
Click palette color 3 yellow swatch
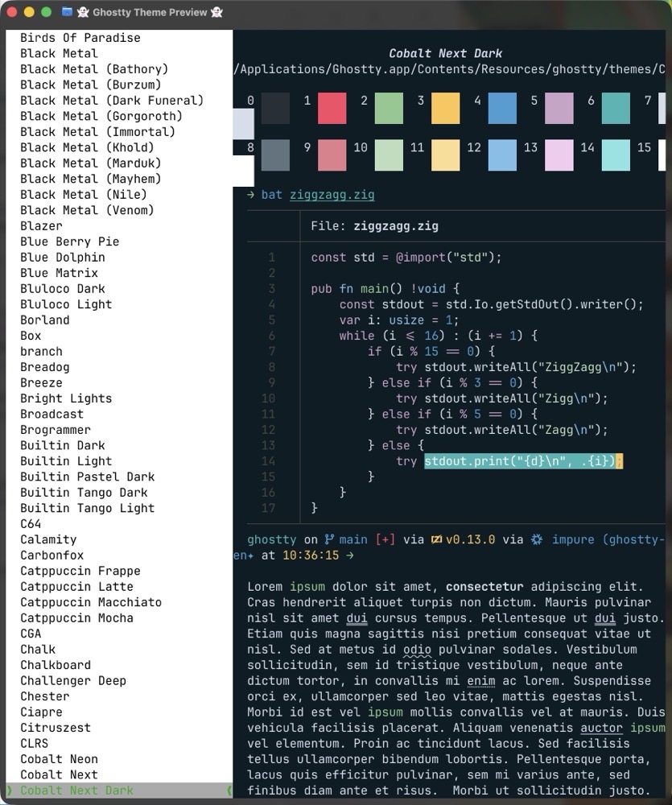click(446, 109)
